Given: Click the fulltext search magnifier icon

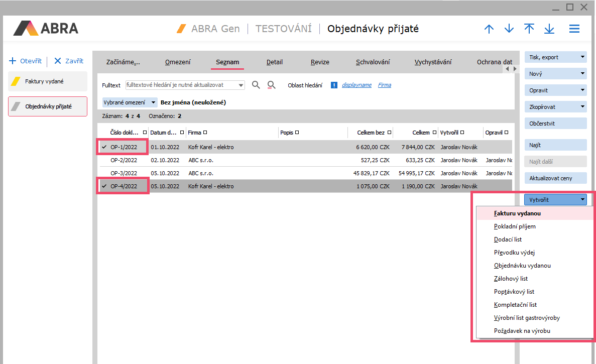Looking at the screenshot, I should 256,85.
